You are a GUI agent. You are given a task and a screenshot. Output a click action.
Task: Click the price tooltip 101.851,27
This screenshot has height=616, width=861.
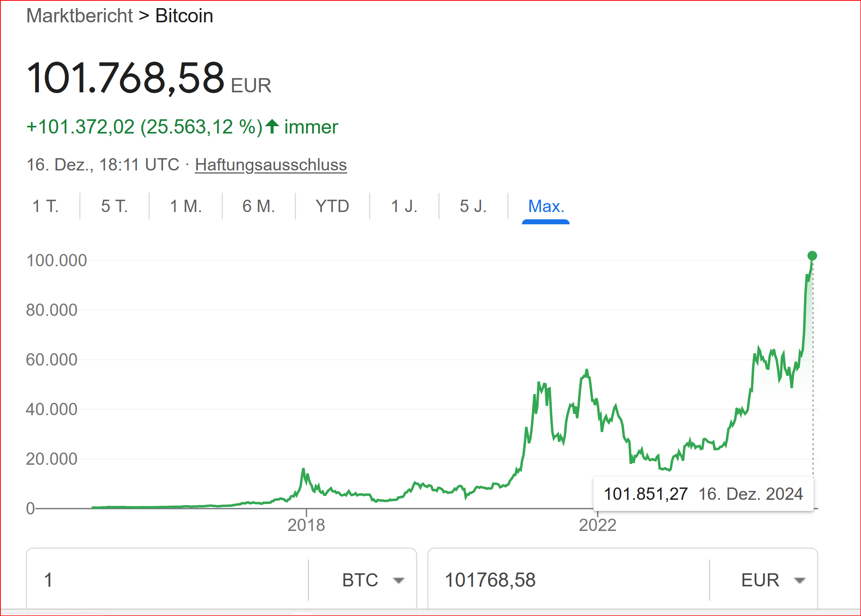pos(645,494)
